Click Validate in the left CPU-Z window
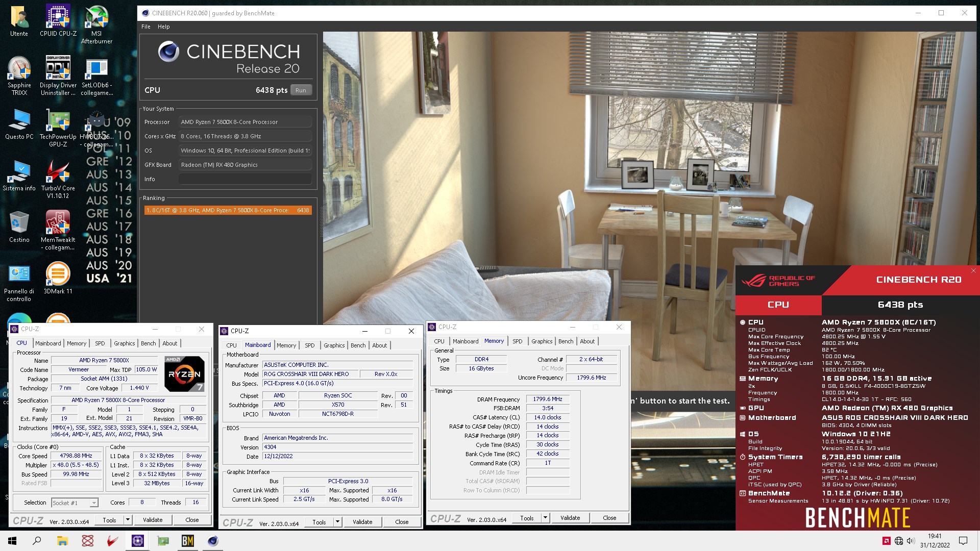Screen dimensions: 980x551 153,520
